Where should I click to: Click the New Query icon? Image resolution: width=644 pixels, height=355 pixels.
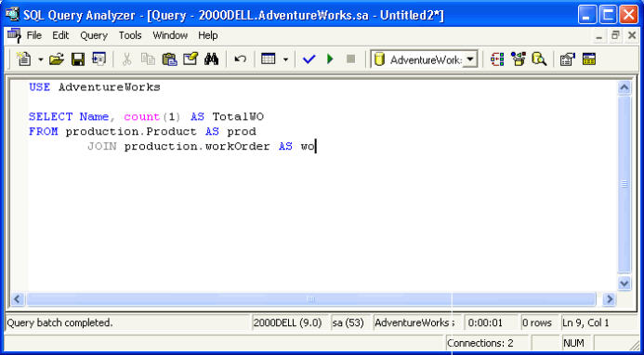[x=24, y=59]
